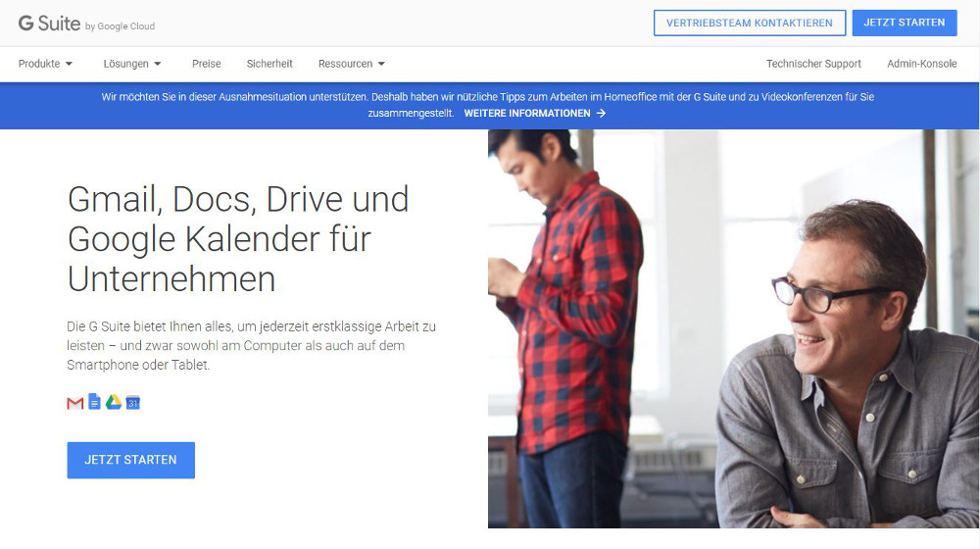Click the Gmail icon under the description
The width and height of the screenshot is (980, 549).
[x=75, y=403]
